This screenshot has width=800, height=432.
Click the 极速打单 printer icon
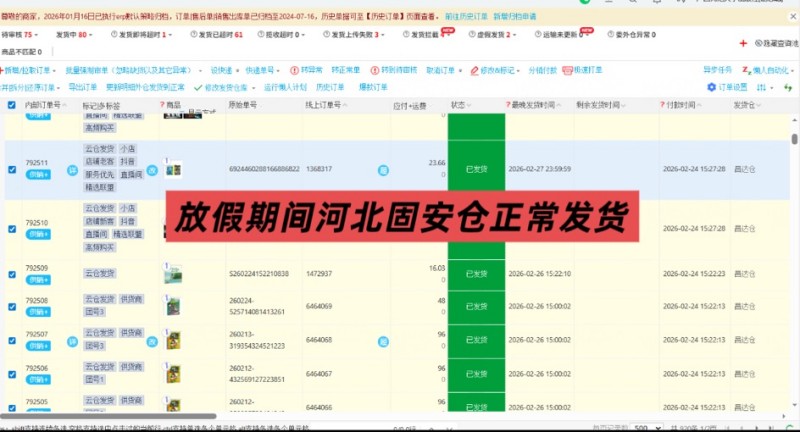[567, 70]
